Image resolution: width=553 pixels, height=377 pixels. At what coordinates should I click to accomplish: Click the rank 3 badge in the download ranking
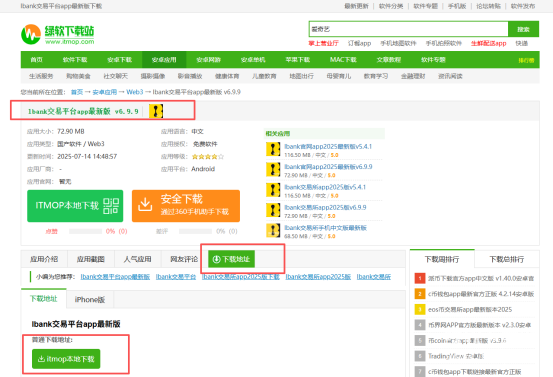tap(420, 309)
